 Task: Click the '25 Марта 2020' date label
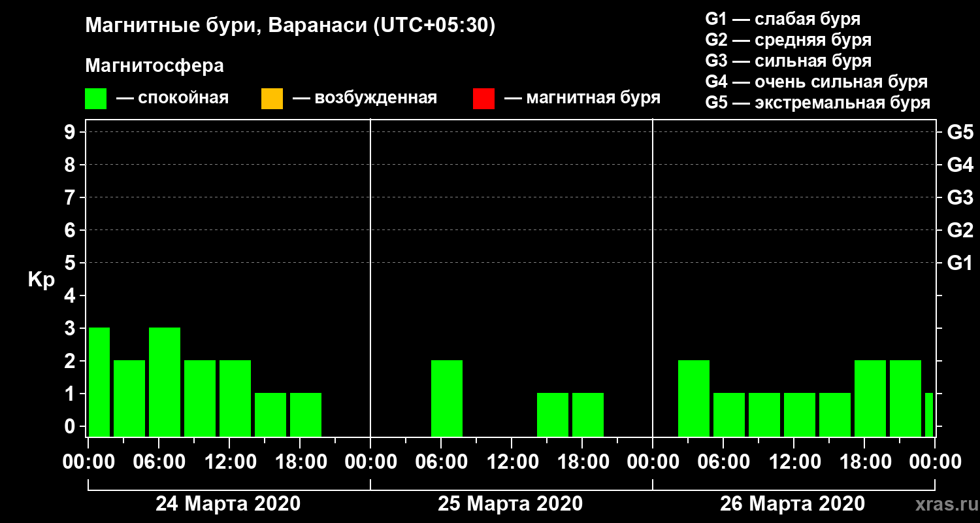click(x=510, y=504)
